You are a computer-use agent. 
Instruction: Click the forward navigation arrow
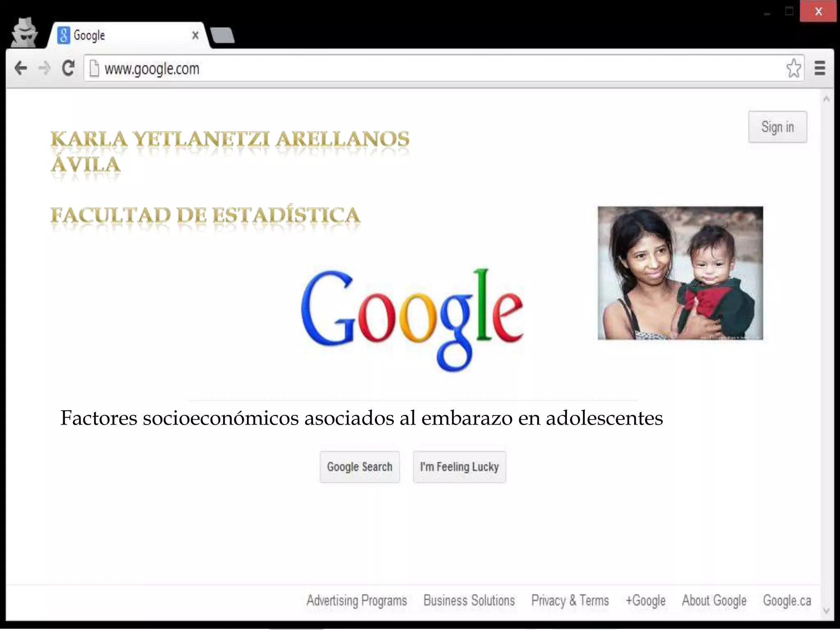click(44, 68)
